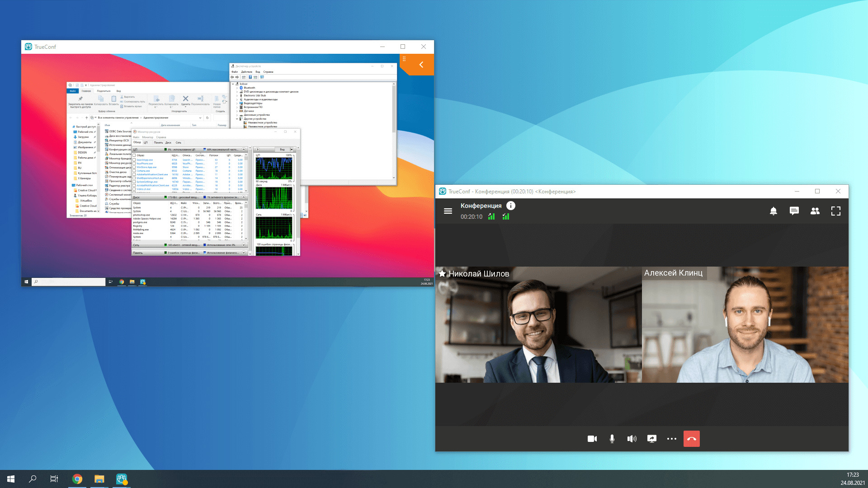
Task: Select Николай Шилов's video tile
Action: coord(538,324)
